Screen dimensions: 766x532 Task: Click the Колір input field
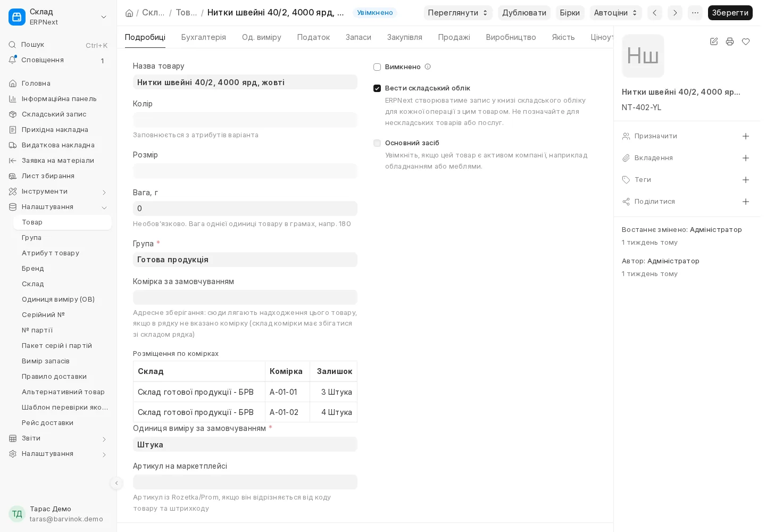(x=245, y=120)
